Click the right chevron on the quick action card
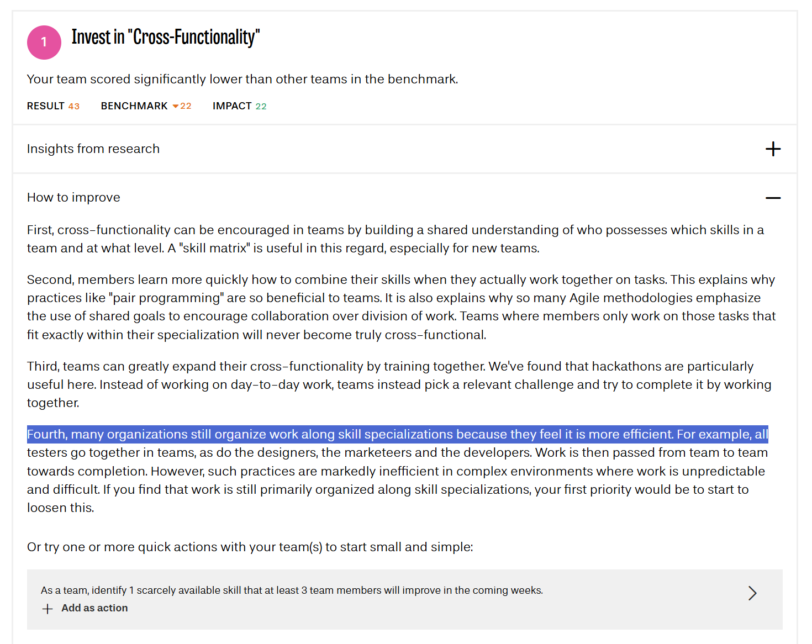Screen dimensions: 812x644 coord(752,593)
